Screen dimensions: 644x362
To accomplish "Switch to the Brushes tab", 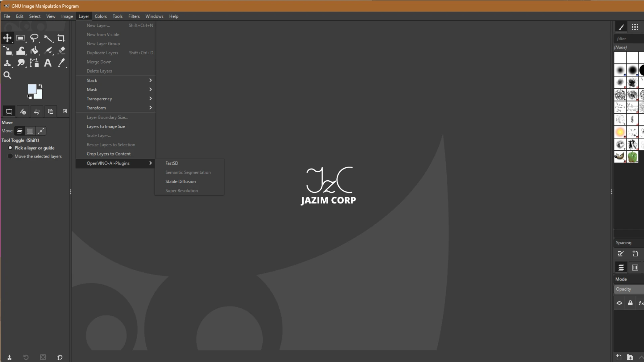I will click(621, 27).
